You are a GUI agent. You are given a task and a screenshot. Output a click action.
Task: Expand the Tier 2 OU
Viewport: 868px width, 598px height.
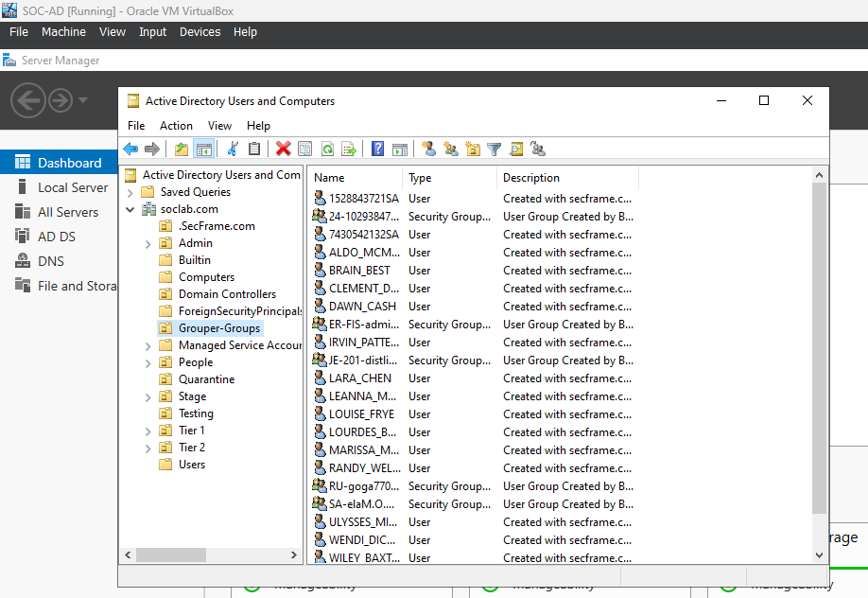point(148,448)
